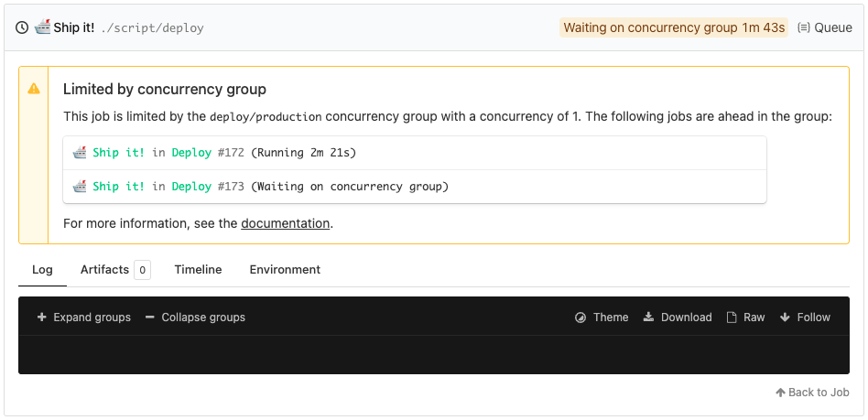Collapse all log groups
The height and width of the screenshot is (420, 868).
(195, 318)
